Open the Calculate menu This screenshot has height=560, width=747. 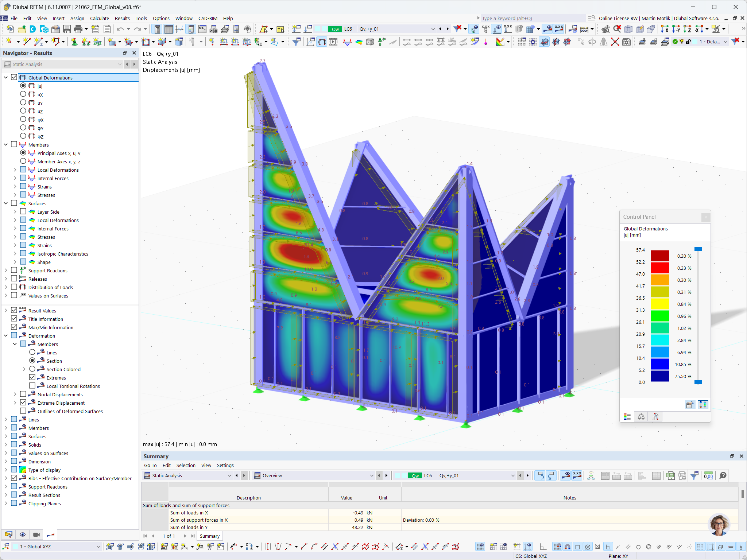(99, 18)
